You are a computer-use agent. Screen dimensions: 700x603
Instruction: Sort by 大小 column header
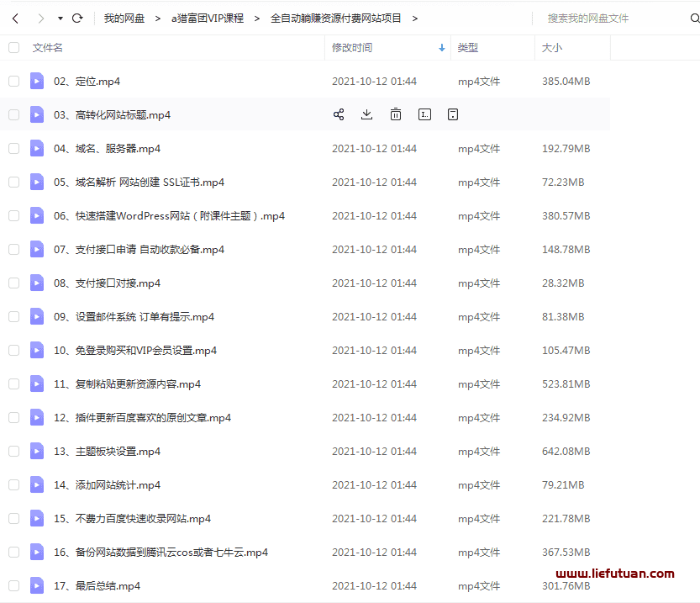pos(552,48)
